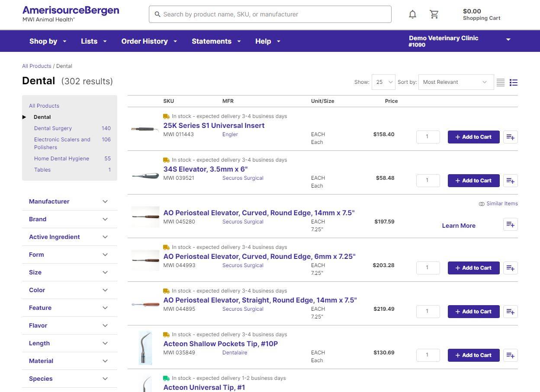Expand the Manufacturer filter
Viewport: 540px width, 392px height.
tap(69, 201)
